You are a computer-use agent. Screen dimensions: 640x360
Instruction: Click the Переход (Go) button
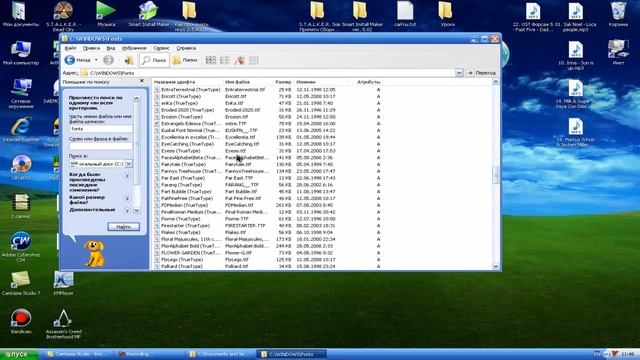coord(482,73)
